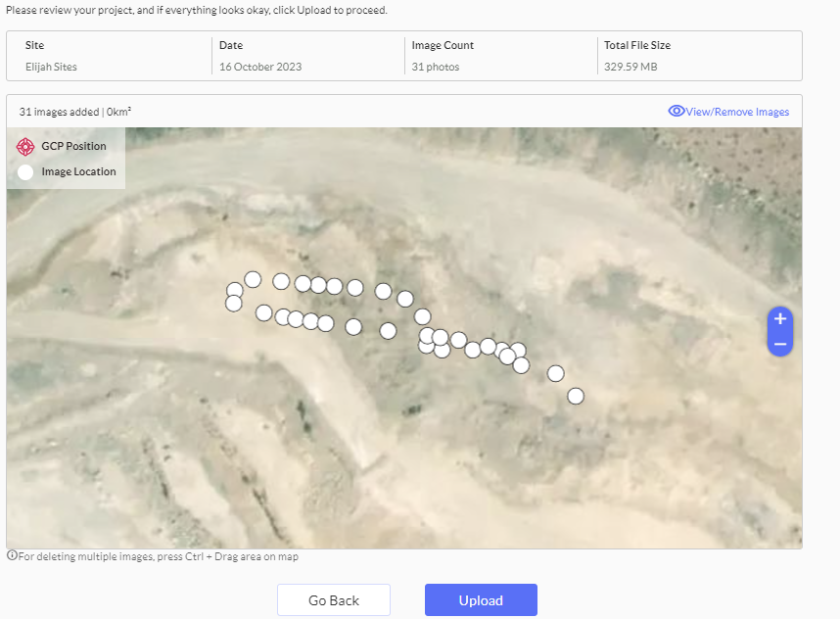The width and height of the screenshot is (840, 619).
Task: Select the westernmost lower image marker
Action: coord(233,304)
